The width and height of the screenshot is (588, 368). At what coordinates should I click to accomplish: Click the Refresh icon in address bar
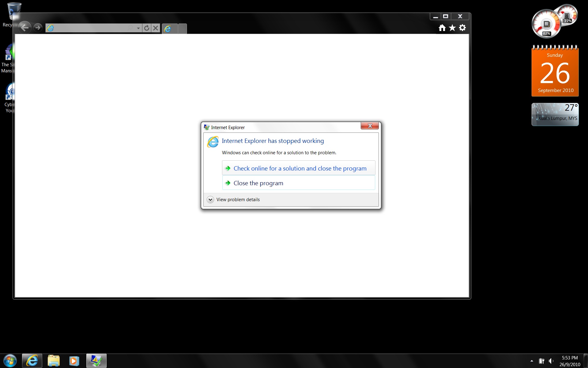147,28
